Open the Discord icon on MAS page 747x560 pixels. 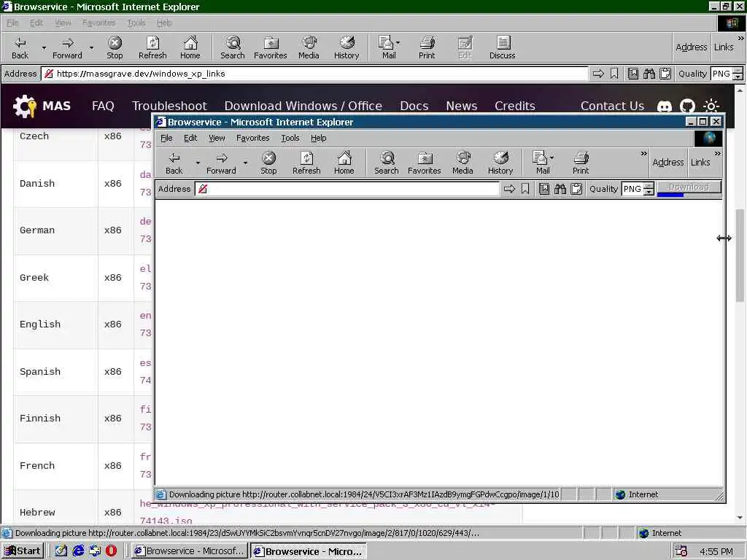(x=665, y=106)
